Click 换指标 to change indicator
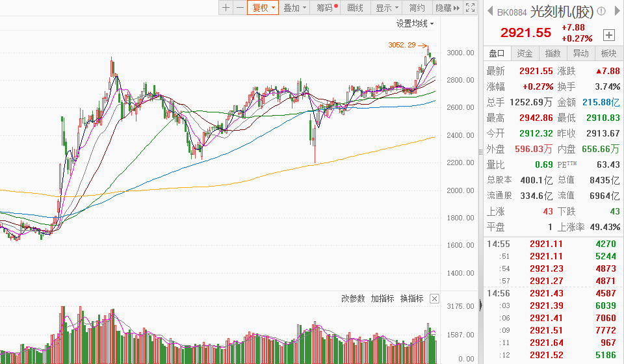The width and height of the screenshot is (624, 364). coord(411,298)
